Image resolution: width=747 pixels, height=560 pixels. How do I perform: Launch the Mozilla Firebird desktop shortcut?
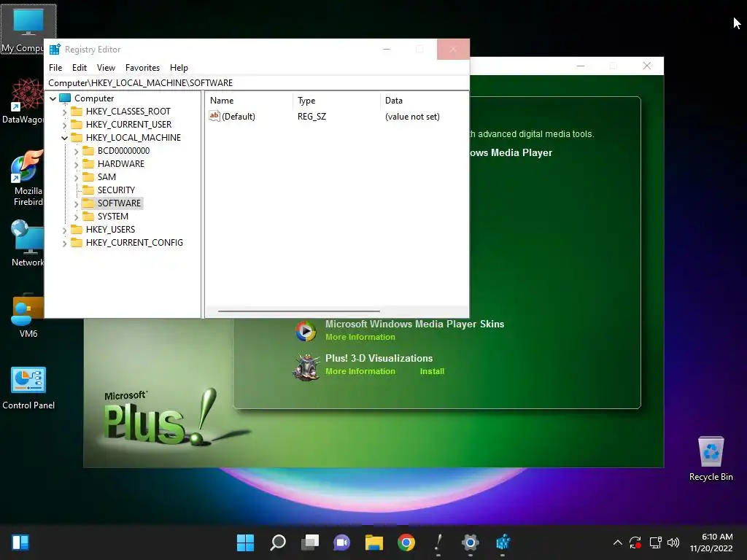click(x=28, y=178)
